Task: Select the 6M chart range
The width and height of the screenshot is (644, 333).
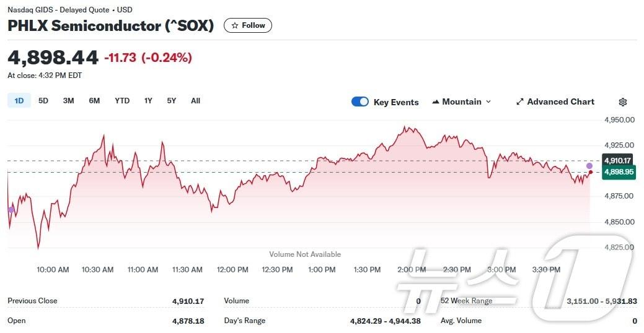Action: (94, 101)
